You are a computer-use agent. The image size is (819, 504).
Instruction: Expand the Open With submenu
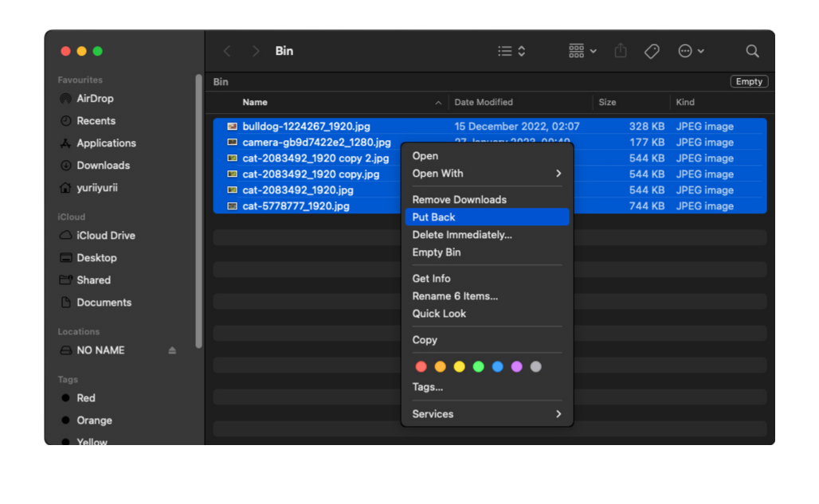click(x=487, y=174)
